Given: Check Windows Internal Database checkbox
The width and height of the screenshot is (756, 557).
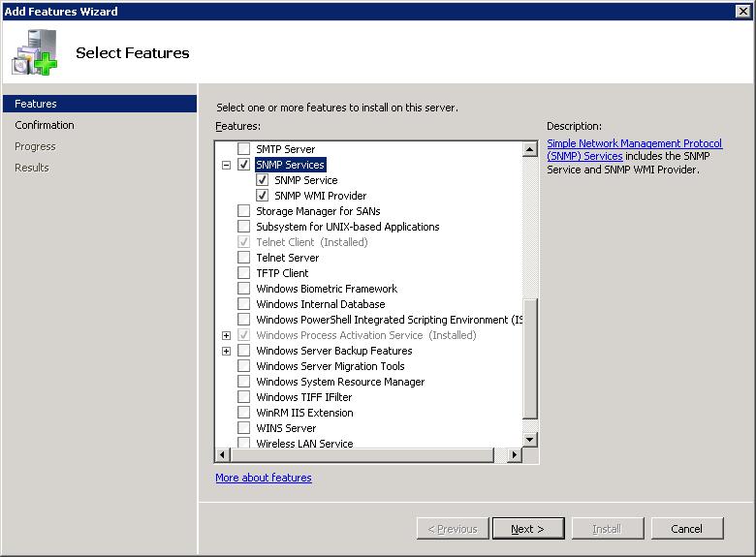Looking at the screenshot, I should [244, 303].
